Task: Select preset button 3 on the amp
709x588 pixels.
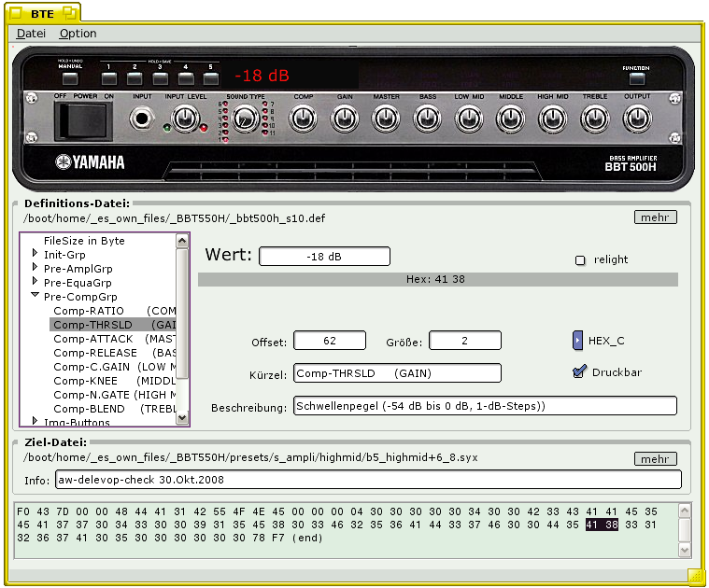Action: [160, 79]
